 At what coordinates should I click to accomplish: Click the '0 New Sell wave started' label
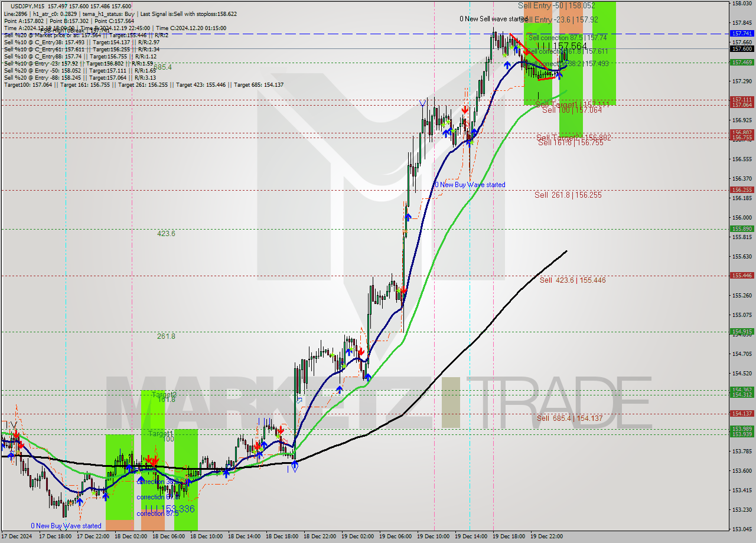[x=493, y=19]
